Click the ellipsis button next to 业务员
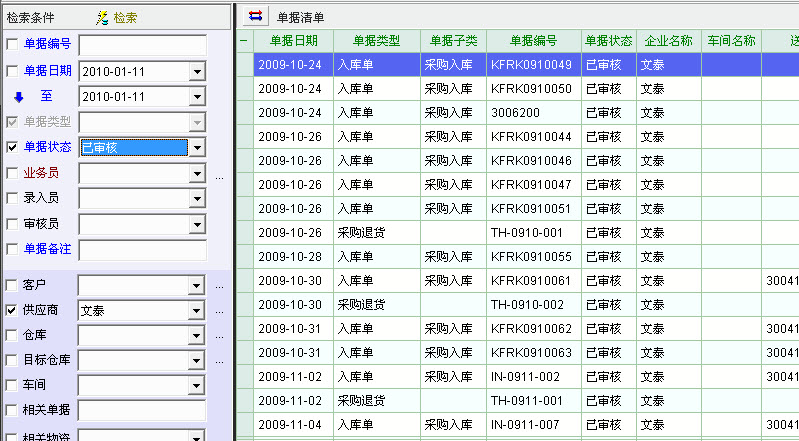 tap(219, 175)
